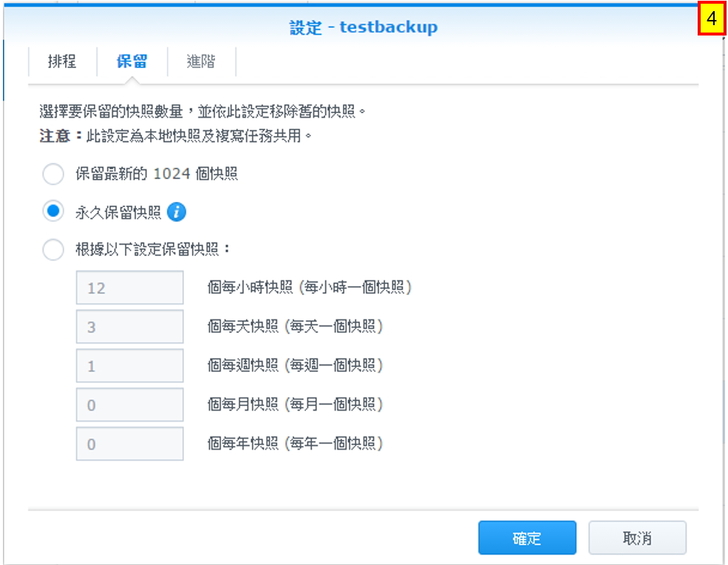The image size is (728, 565).
Task: Choose the 永久保留快照 radio button
Action: pos(53,212)
